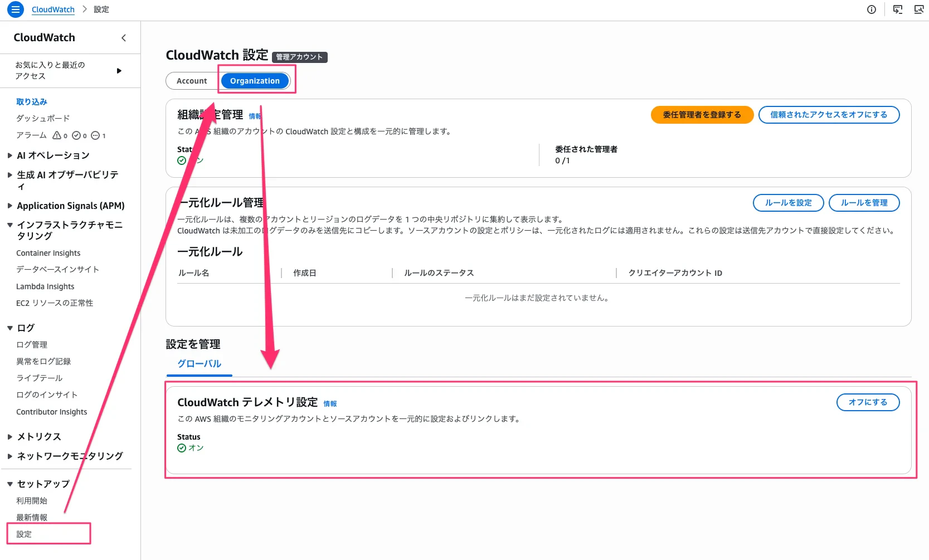Switch to the Account tab
The width and height of the screenshot is (929, 560).
coord(192,81)
